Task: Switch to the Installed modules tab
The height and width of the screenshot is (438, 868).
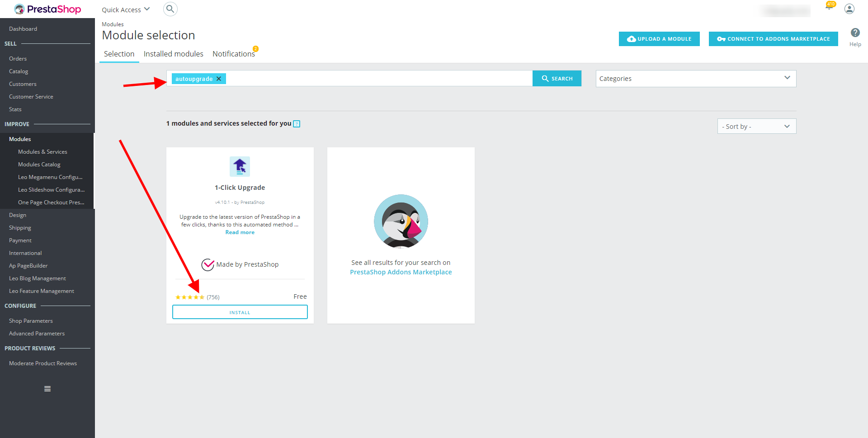Action: [x=174, y=54]
